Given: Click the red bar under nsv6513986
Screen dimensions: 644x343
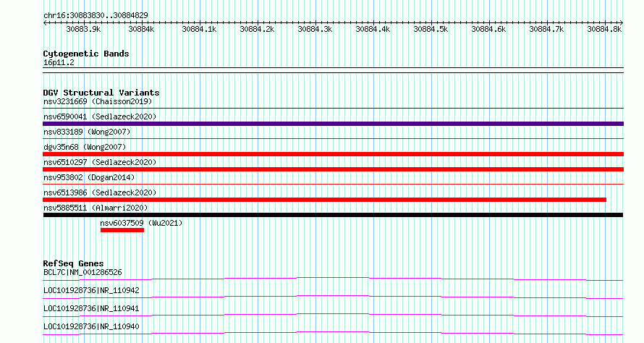Looking at the screenshot, I should coord(324,200).
